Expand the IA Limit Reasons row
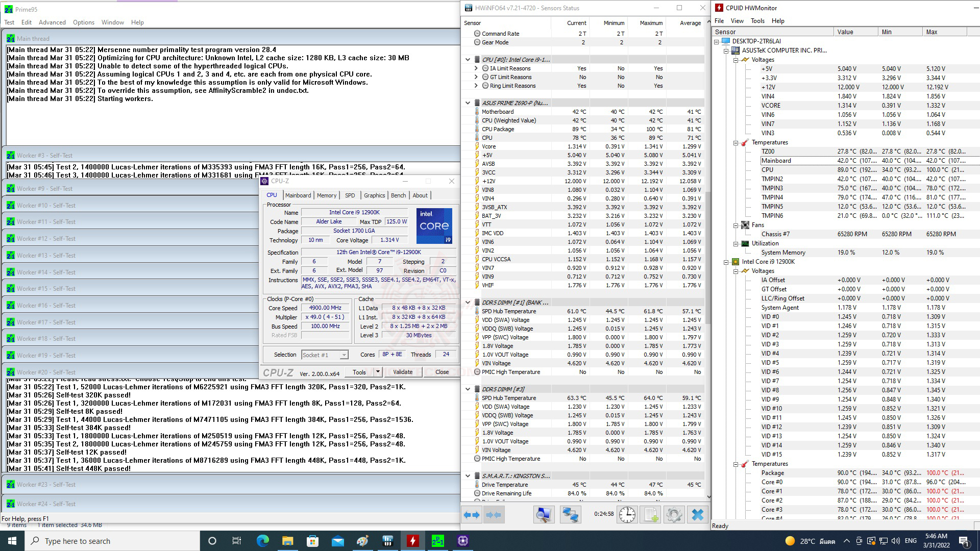 pos(476,68)
